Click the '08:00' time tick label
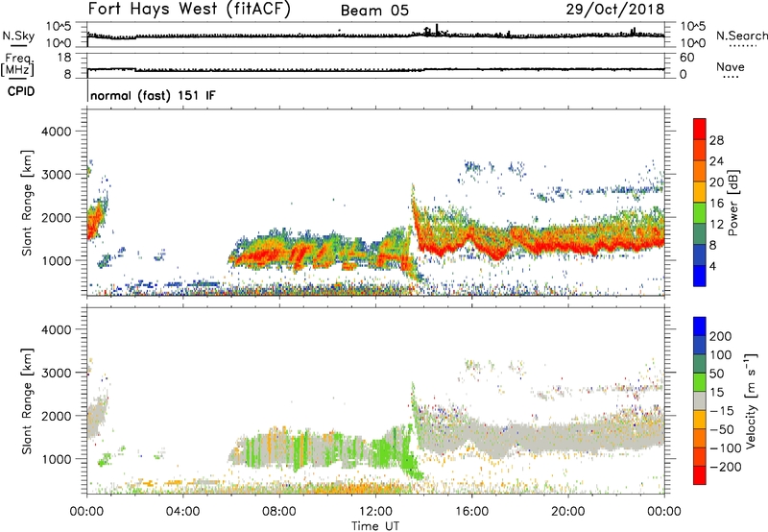Viewport: 768px width, 532px height. pos(279,512)
